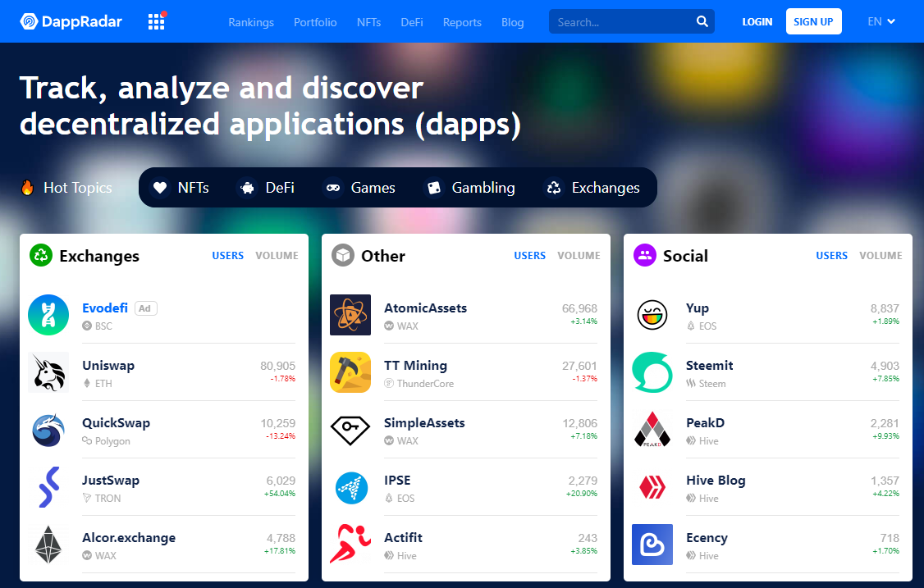The height and width of the screenshot is (588, 924).
Task: Click the Hive Blog red logo
Action: click(652, 487)
